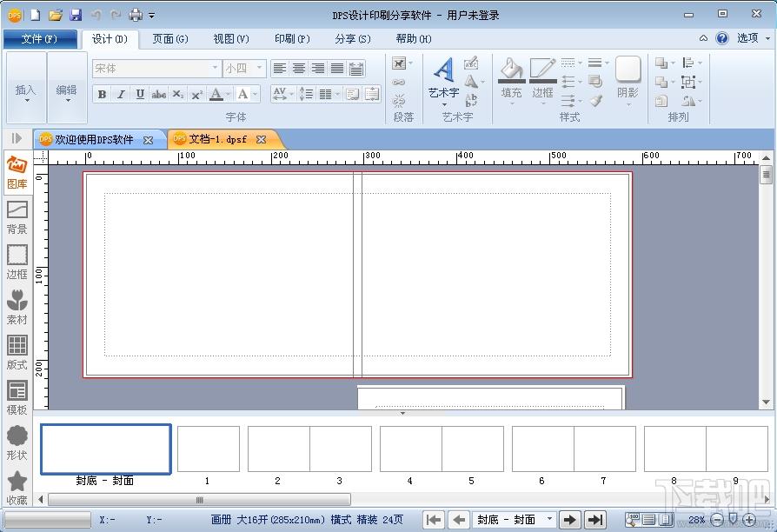
Task: Go to the first page button
Action: (434, 520)
